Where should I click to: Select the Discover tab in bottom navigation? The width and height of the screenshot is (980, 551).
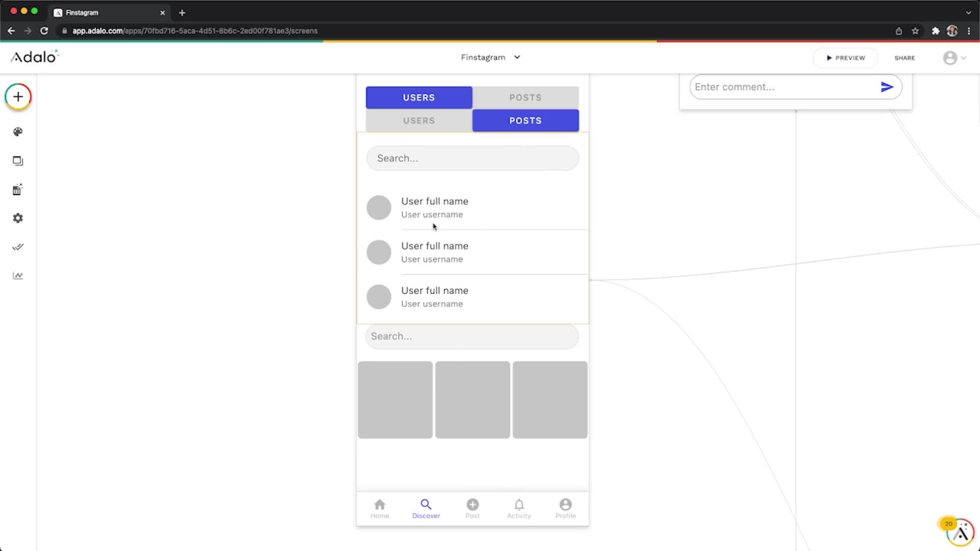tap(426, 509)
